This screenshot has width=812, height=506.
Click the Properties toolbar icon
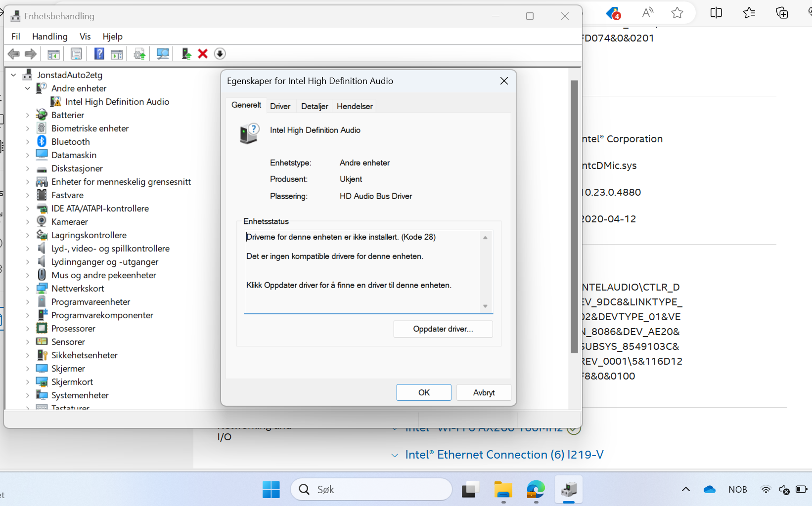[76, 54]
